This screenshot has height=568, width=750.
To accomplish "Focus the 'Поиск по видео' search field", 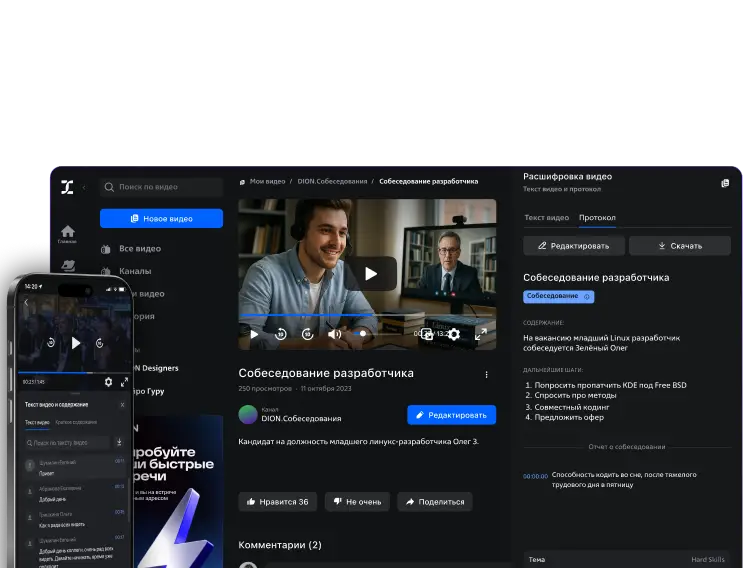I will [161, 187].
